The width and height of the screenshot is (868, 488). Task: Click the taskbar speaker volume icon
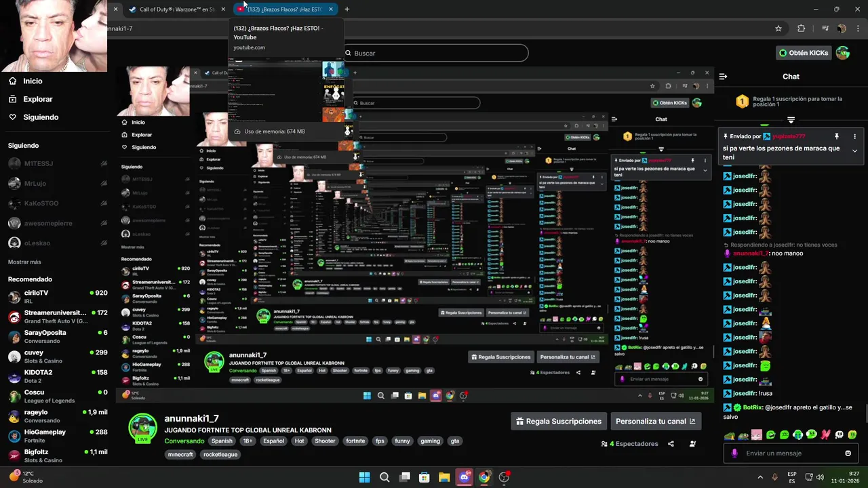[x=820, y=477]
